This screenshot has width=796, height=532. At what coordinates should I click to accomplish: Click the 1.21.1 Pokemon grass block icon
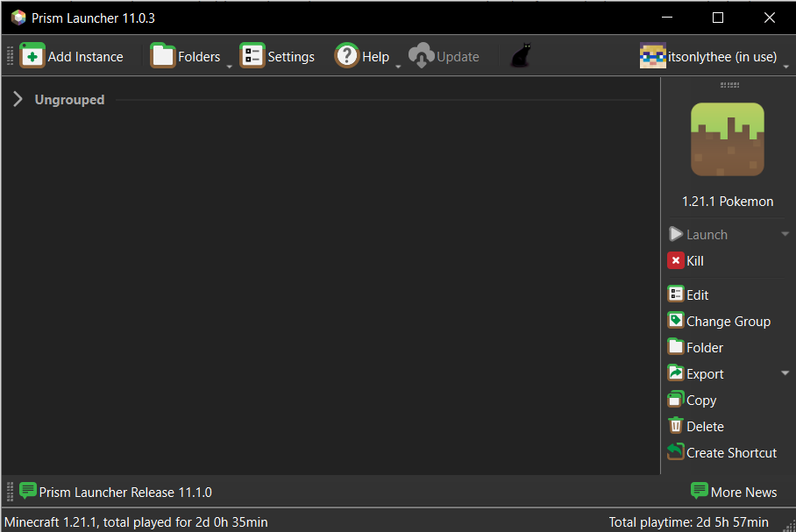click(x=728, y=139)
